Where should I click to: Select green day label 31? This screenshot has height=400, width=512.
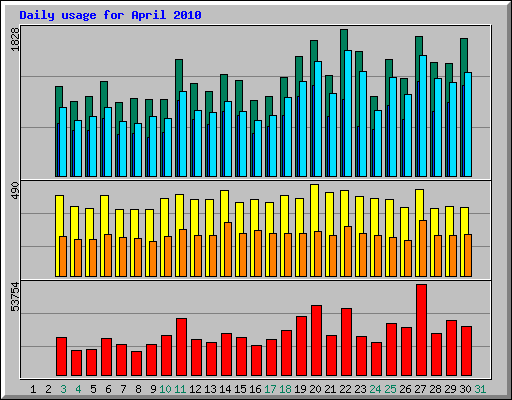480,389
